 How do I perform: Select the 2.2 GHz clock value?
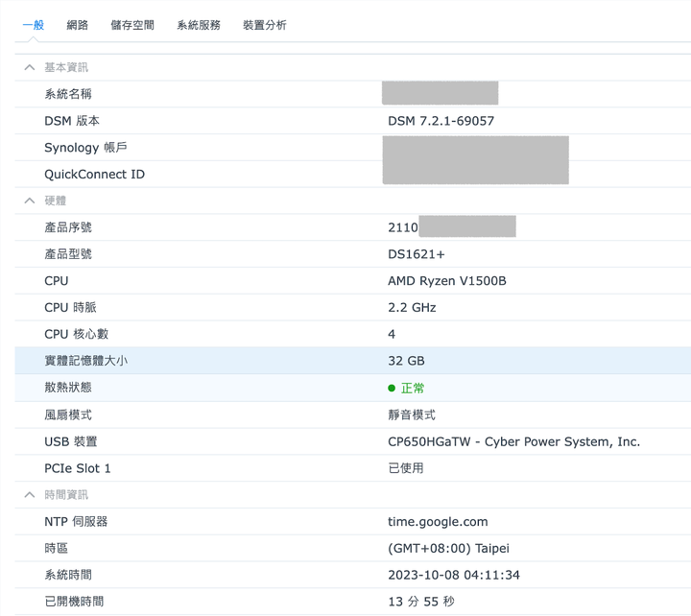pos(412,308)
